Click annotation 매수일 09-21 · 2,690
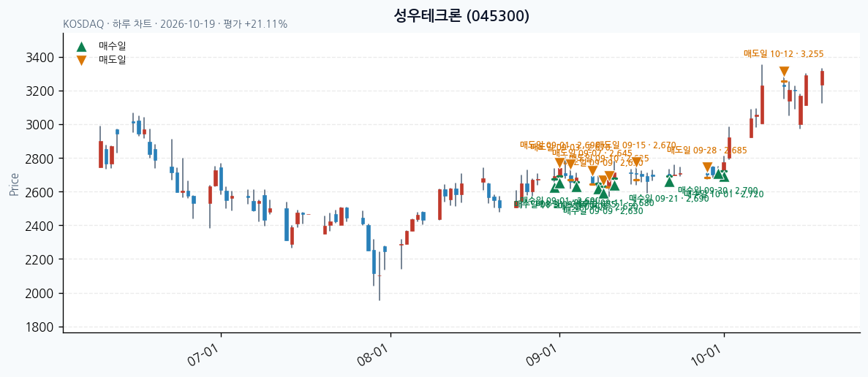The image size is (868, 377). click(668, 198)
